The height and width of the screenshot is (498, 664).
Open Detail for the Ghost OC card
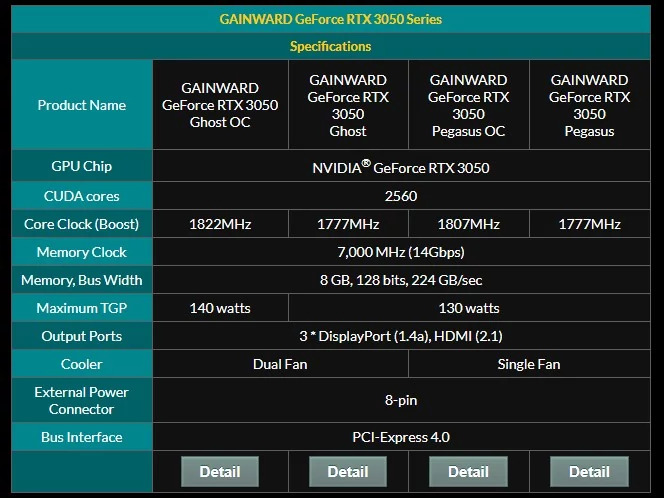[x=220, y=471]
